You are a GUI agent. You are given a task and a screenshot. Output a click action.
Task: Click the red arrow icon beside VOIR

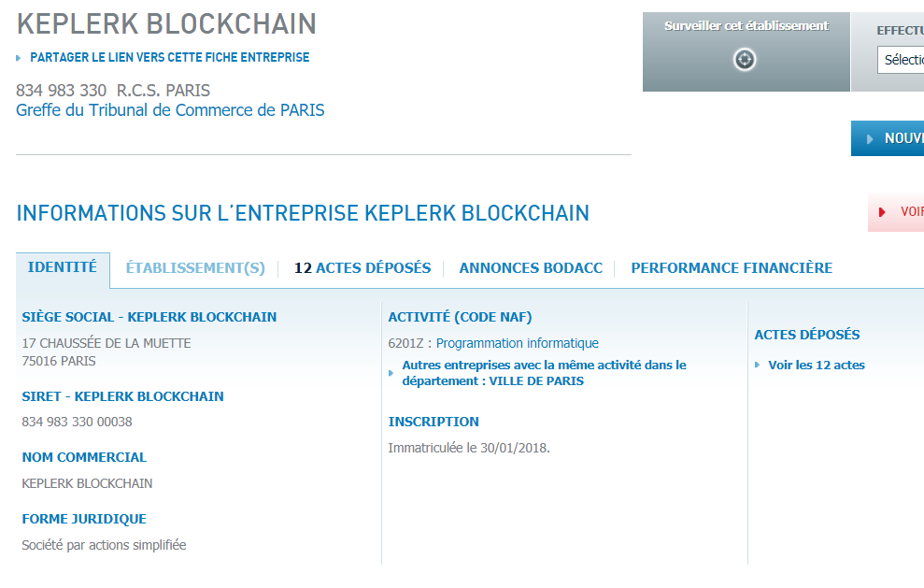click(x=882, y=211)
